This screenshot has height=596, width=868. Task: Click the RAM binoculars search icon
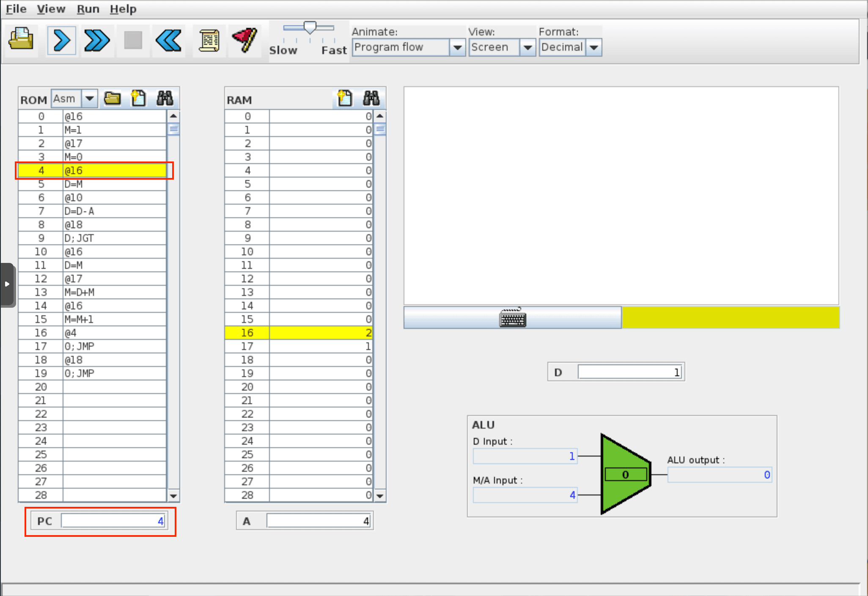[x=371, y=98]
